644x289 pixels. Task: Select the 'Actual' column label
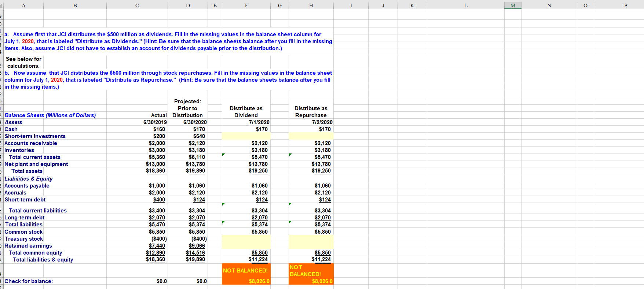pyautogui.click(x=159, y=115)
